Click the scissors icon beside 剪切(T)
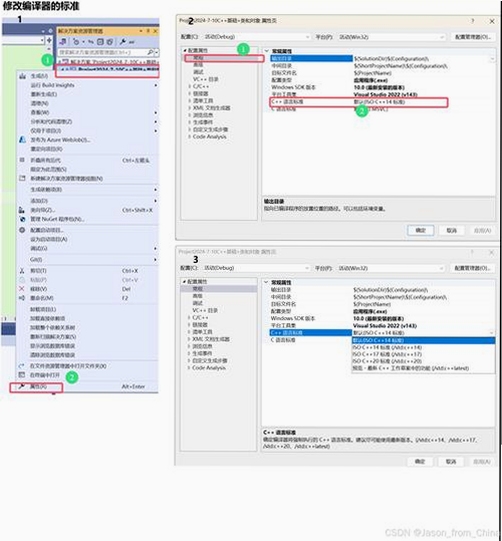502x541 pixels. coord(22,271)
